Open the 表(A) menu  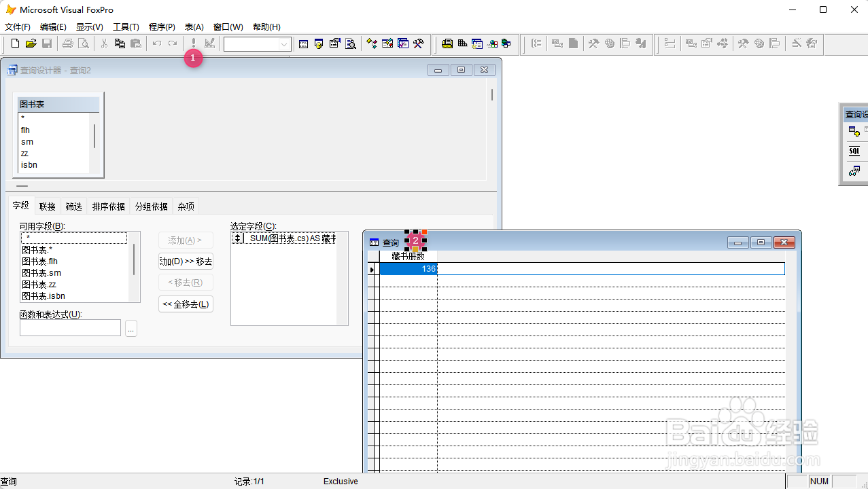point(194,27)
